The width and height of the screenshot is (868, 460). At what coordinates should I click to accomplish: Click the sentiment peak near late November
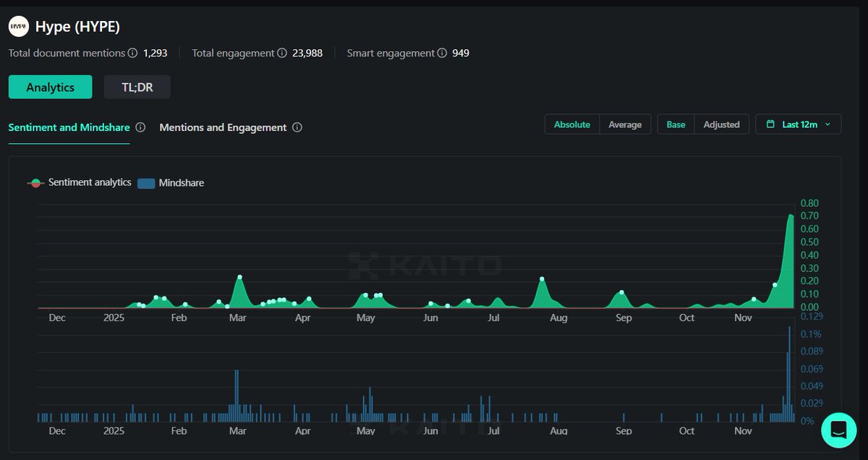click(791, 214)
